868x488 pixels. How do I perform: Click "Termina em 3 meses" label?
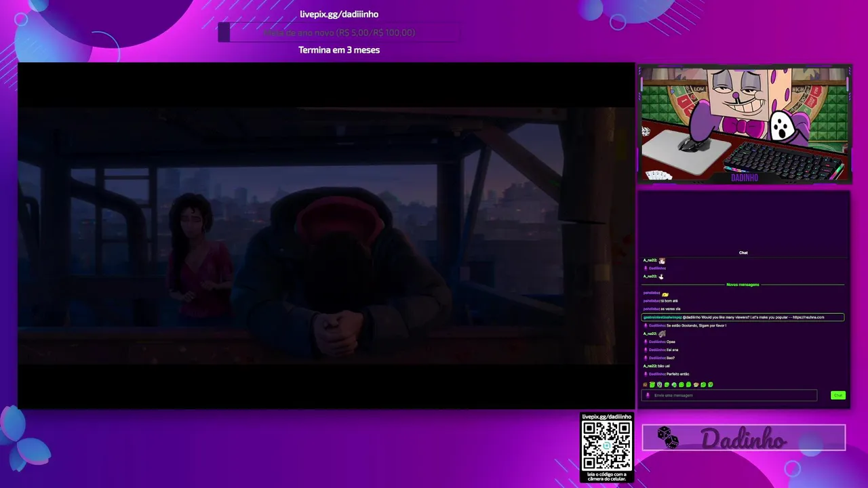coord(339,50)
